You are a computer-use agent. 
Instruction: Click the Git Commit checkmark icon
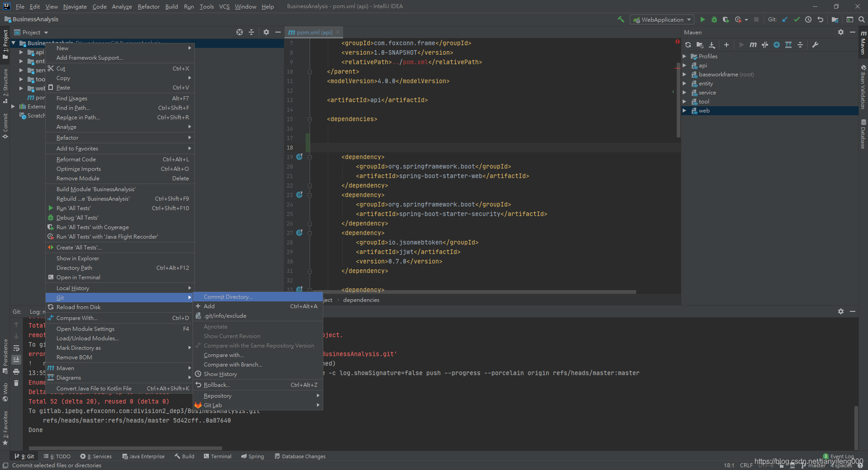(x=797, y=19)
